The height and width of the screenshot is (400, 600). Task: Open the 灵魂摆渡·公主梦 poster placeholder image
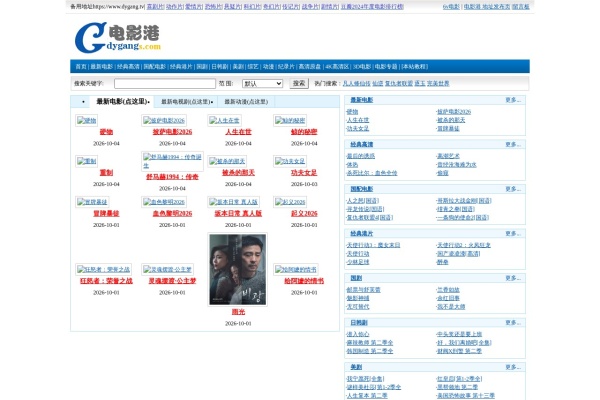point(167,269)
